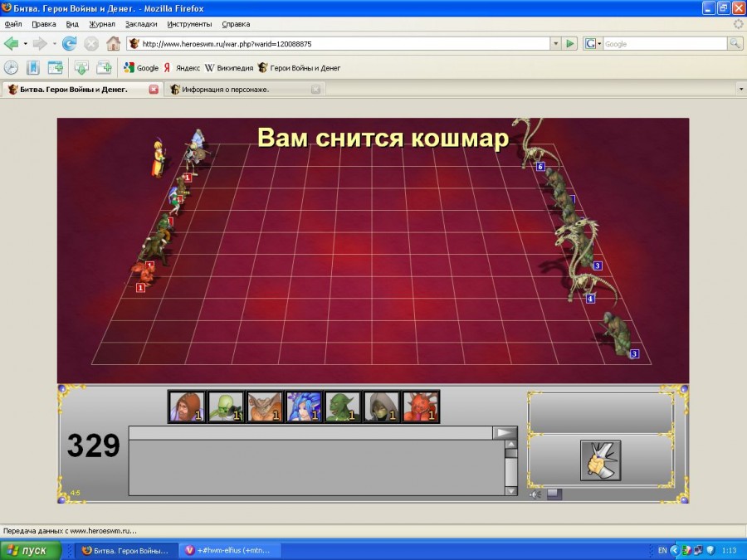Open the Закладки menu
The width and height of the screenshot is (747, 560).
[x=141, y=24]
